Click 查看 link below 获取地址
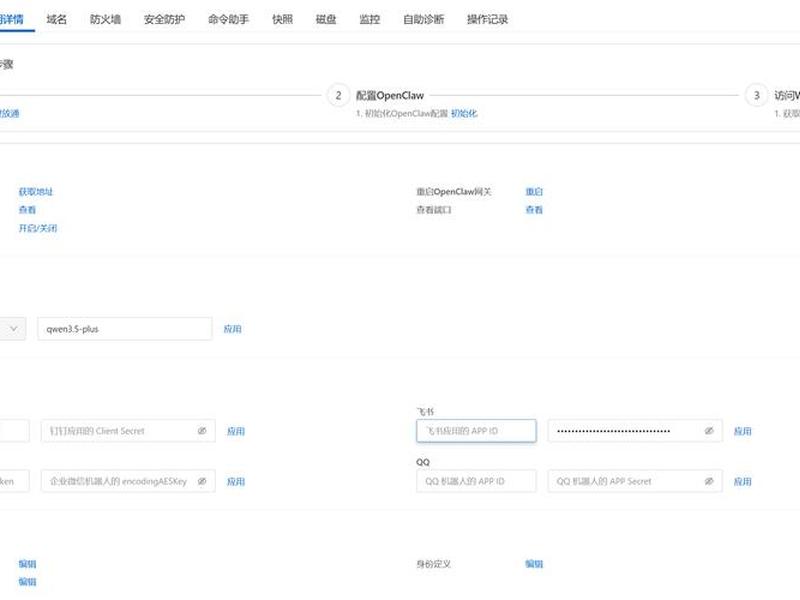 [27, 210]
